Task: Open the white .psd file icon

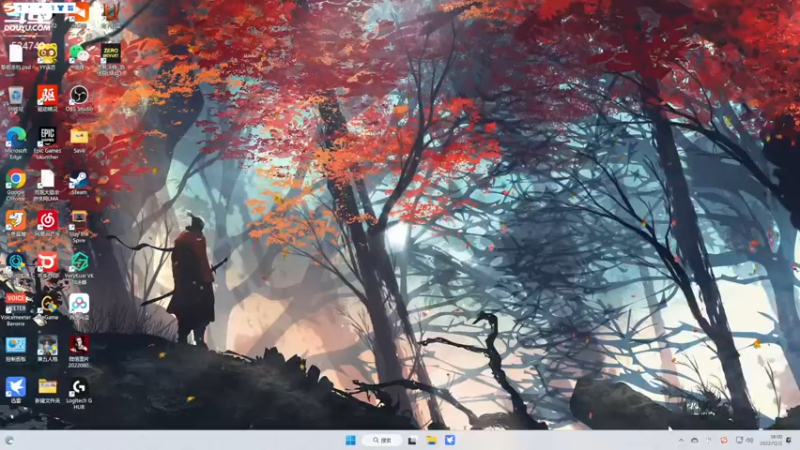Action: [16, 54]
